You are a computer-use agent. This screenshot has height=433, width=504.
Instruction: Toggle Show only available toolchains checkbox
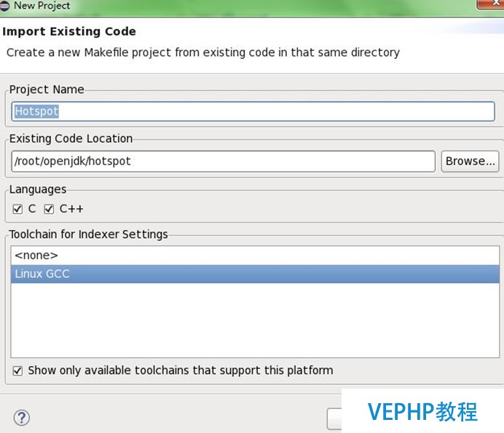pos(17,371)
